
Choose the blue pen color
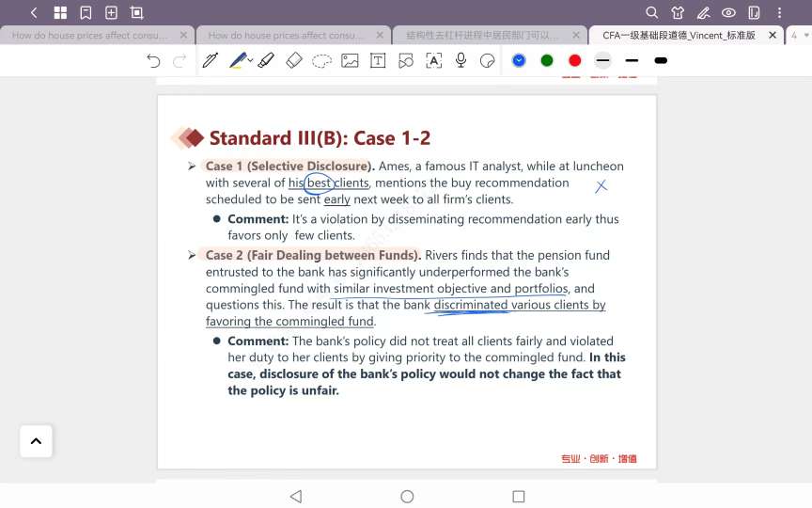coord(519,60)
